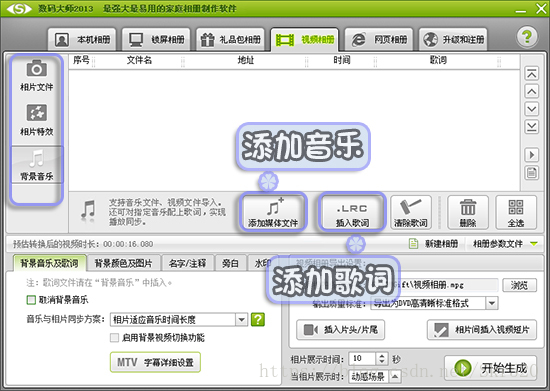Viewport: 550px width, 391px height.
Task: Click the 新建相册 new album icon
Action: coord(414,243)
